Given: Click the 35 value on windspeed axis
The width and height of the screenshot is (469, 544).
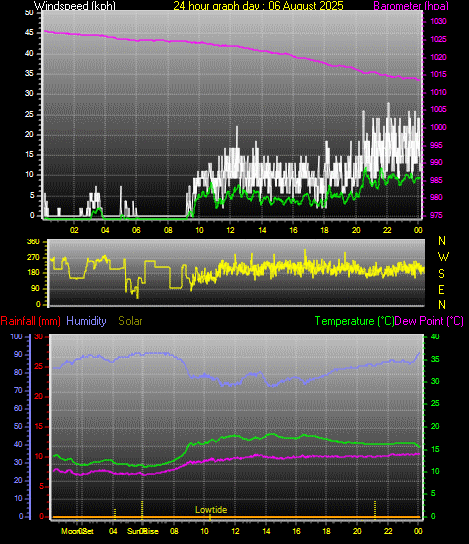Looking at the screenshot, I should click(29, 74).
